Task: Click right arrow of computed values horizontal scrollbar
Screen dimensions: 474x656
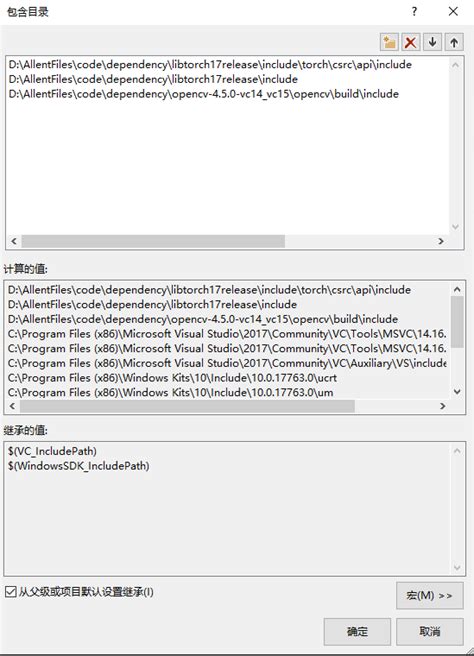Action: [x=442, y=406]
